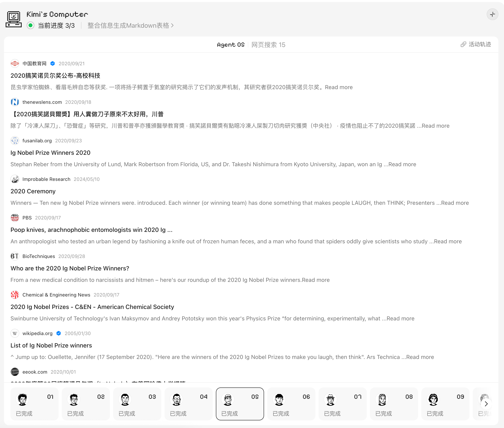This screenshot has height=428, width=504.
Task: Open step card 08 avatar
Action: tap(382, 400)
